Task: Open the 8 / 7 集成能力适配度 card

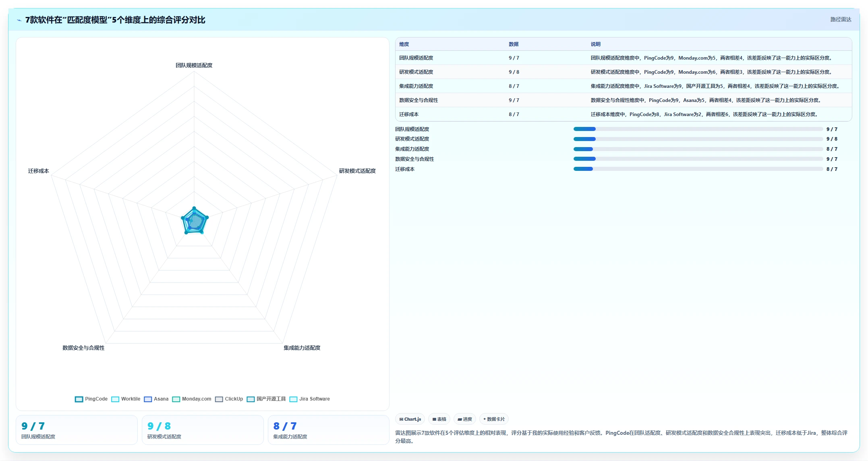Action: coord(328,430)
